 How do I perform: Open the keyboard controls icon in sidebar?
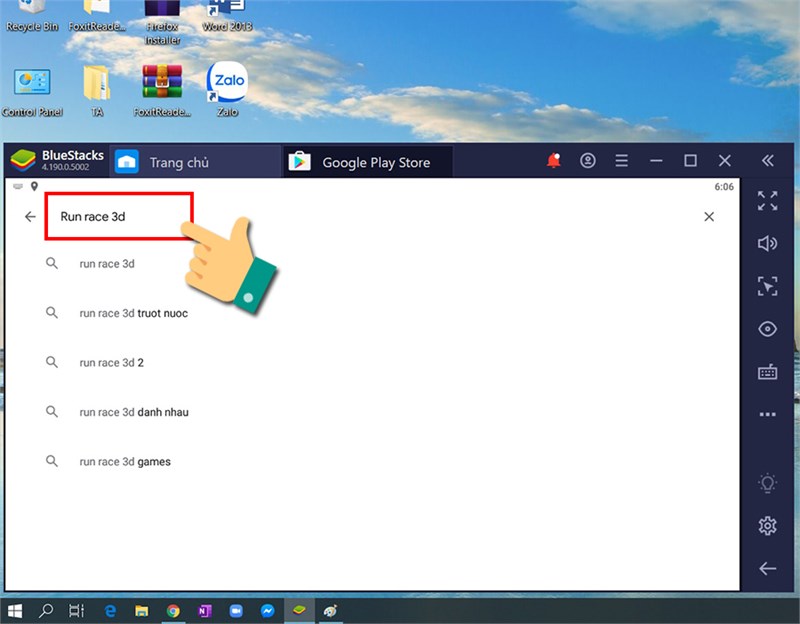tap(767, 372)
